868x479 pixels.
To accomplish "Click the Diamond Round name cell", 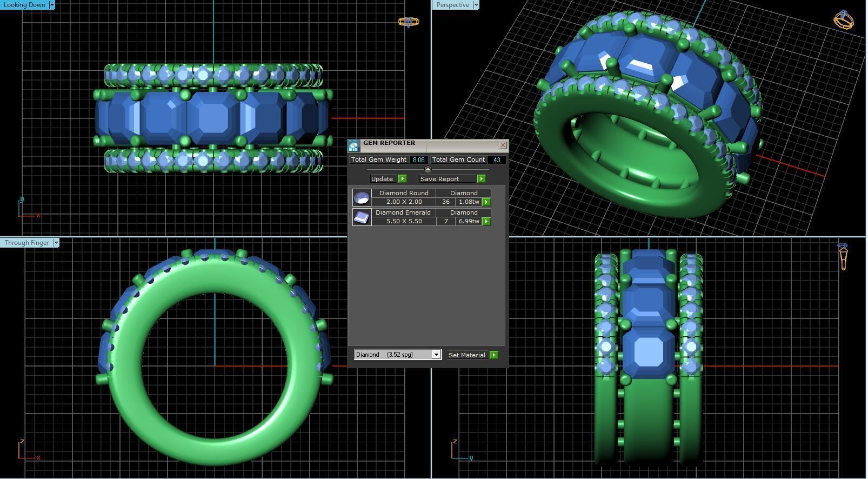I will (404, 193).
